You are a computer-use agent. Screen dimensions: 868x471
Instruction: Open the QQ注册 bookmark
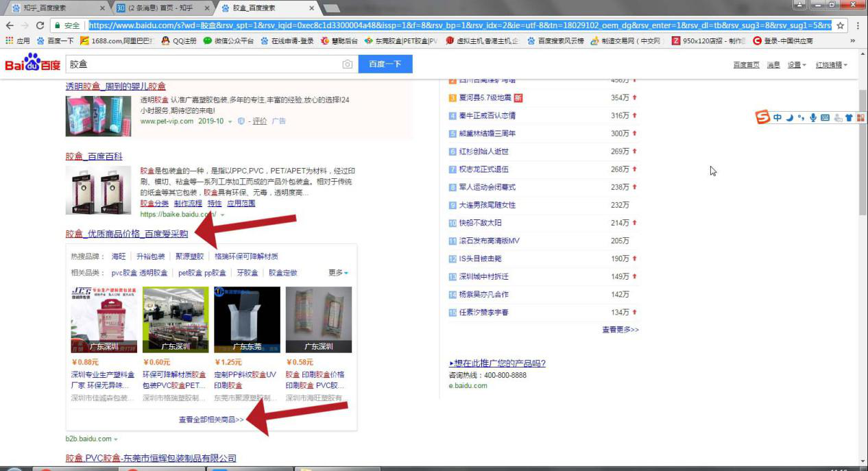[x=178, y=40]
